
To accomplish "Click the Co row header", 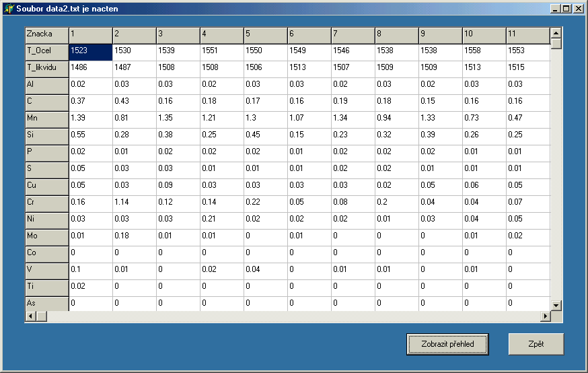I will 47,255.
